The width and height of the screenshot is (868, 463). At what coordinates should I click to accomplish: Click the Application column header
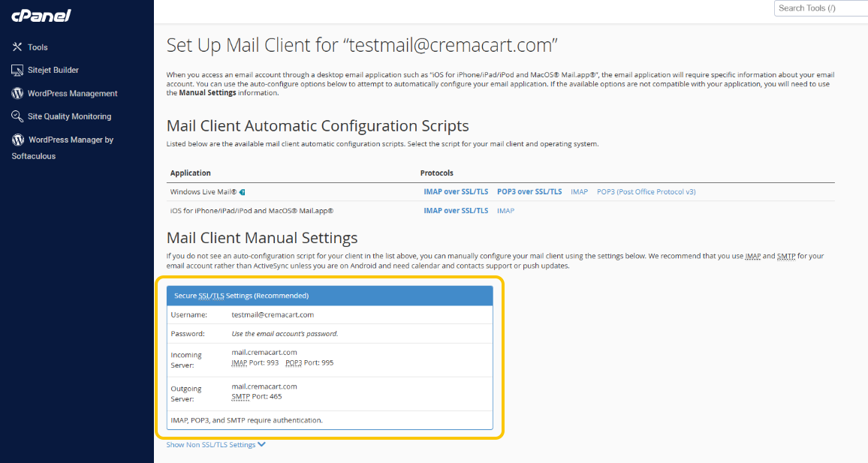191,173
